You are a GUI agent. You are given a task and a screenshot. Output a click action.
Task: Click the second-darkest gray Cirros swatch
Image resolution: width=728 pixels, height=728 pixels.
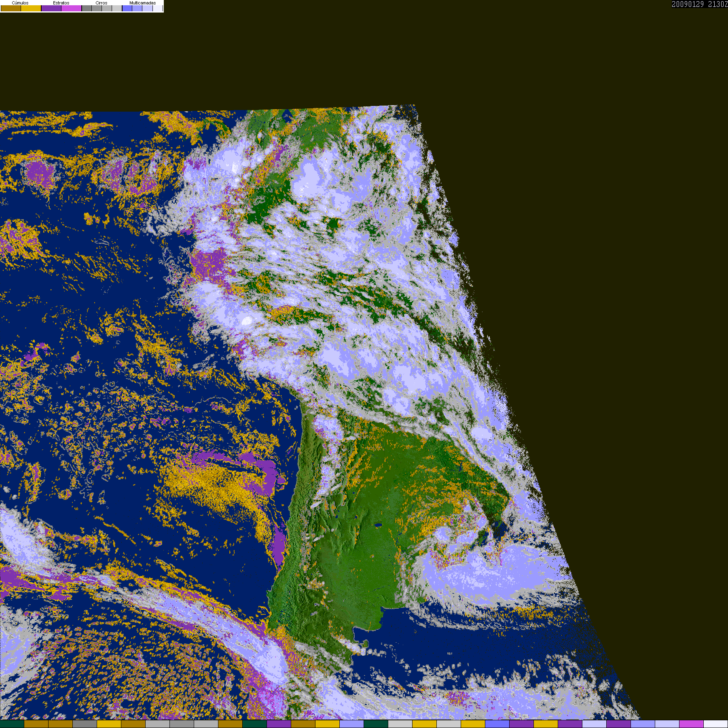97,8
